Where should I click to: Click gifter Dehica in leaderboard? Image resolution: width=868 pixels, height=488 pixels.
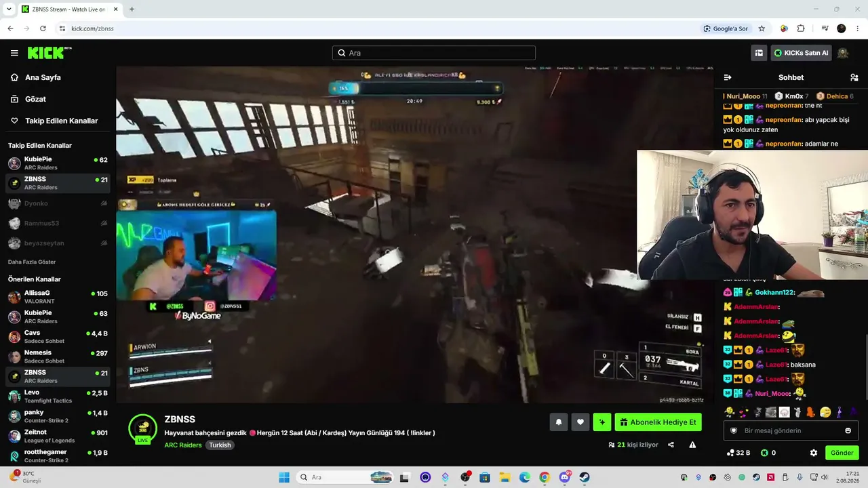point(835,96)
